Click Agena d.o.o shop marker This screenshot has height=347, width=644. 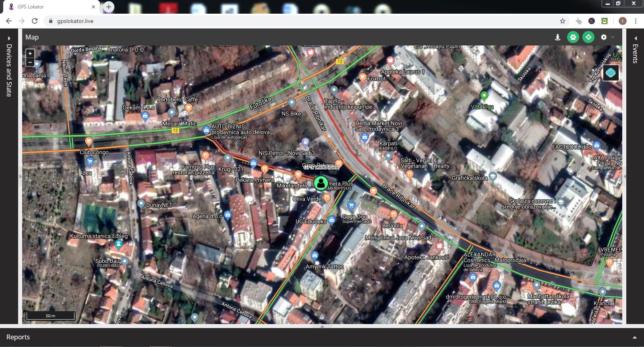tap(228, 215)
